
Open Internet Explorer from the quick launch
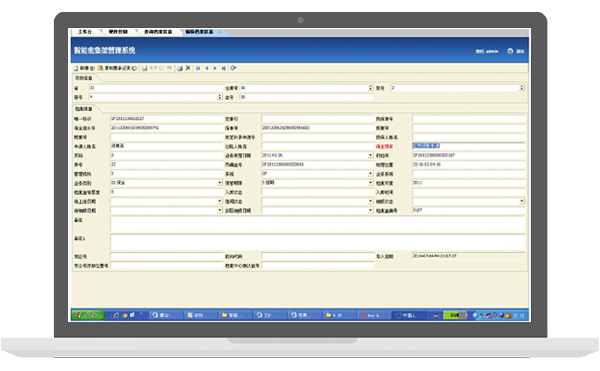click(116, 315)
